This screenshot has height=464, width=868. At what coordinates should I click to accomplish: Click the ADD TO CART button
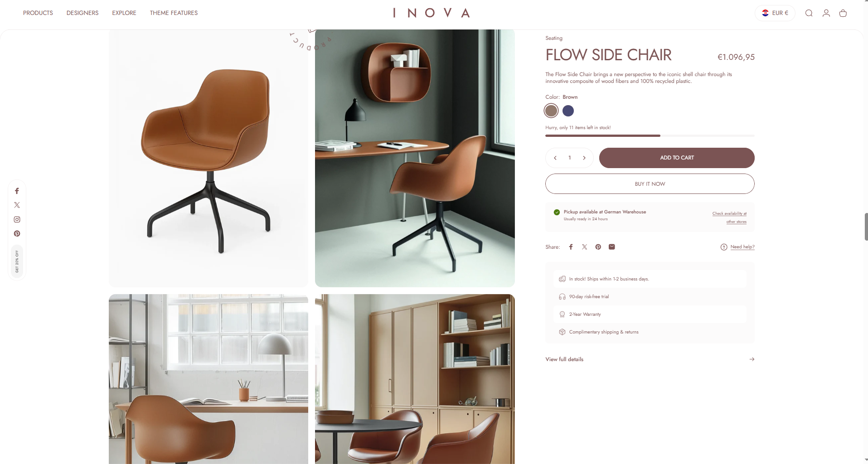tap(677, 158)
